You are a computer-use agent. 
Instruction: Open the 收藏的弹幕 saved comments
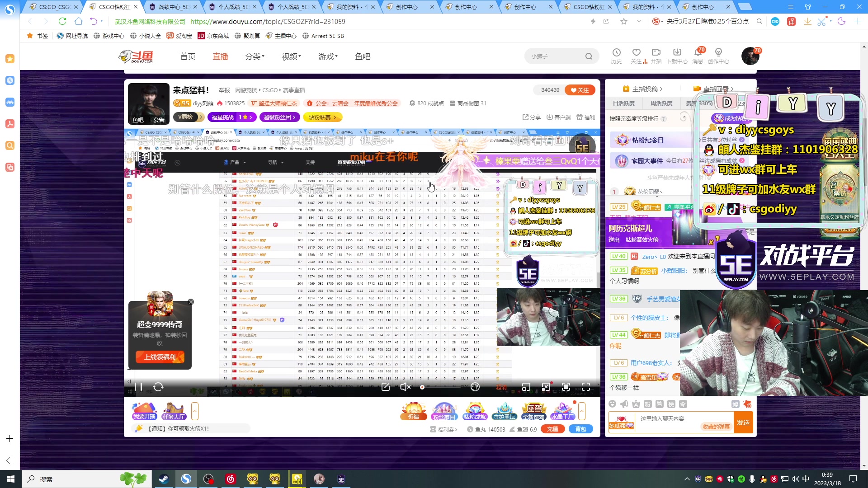(716, 427)
